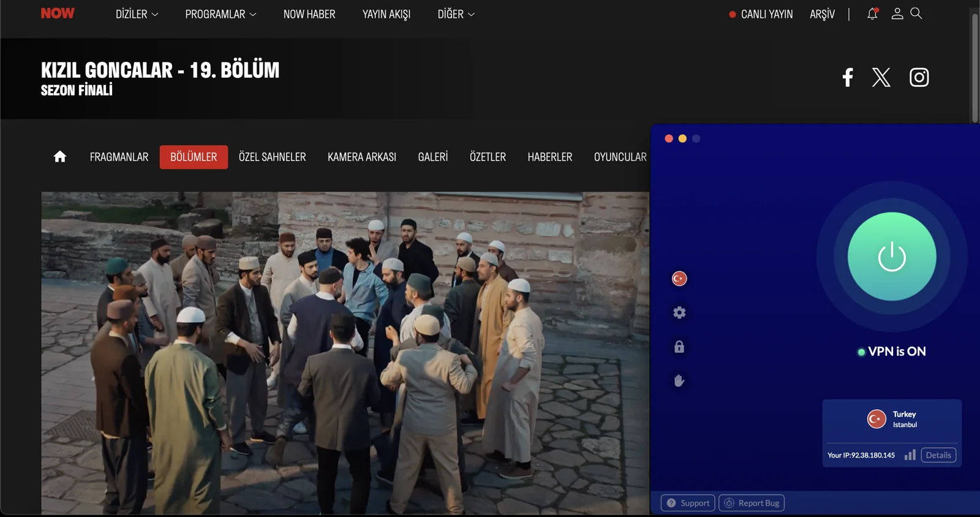Viewport: 980px width, 517px height.
Task: Click the Turkey Istanbul location text
Action: [x=905, y=419]
